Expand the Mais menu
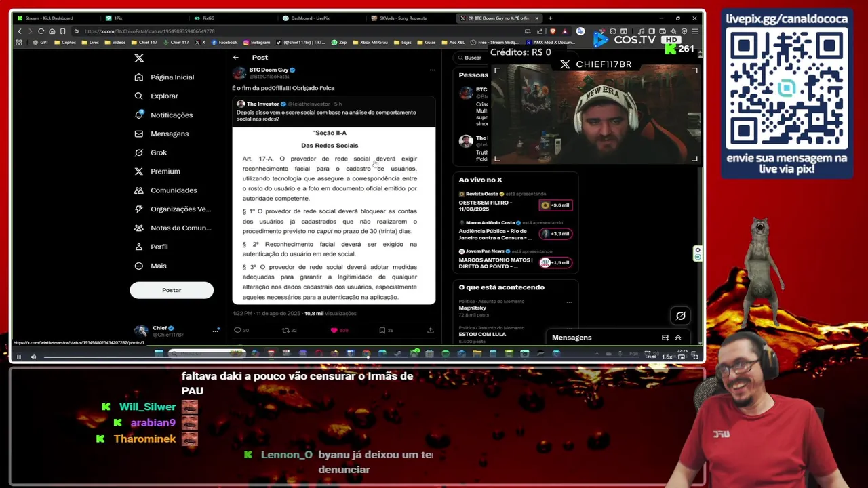868x488 pixels. [x=151, y=266]
